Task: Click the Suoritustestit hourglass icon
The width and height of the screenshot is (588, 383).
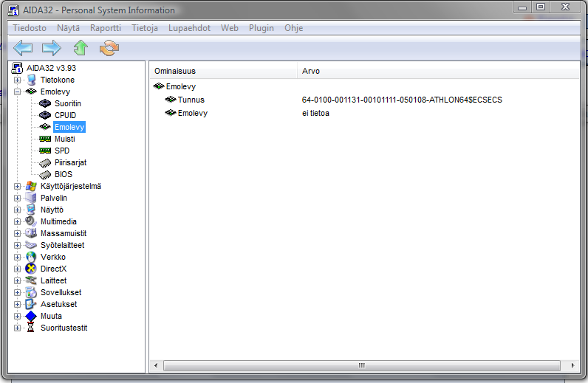Action: (x=31, y=328)
